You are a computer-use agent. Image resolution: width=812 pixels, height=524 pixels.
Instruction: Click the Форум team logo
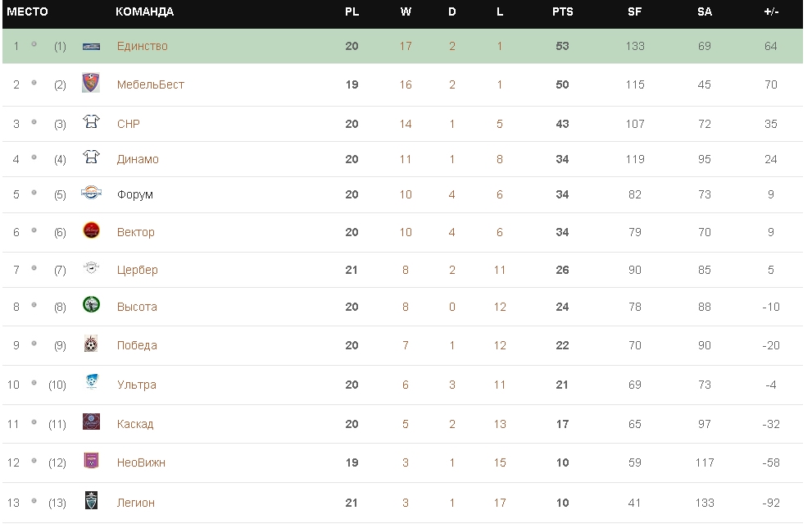tap(91, 194)
